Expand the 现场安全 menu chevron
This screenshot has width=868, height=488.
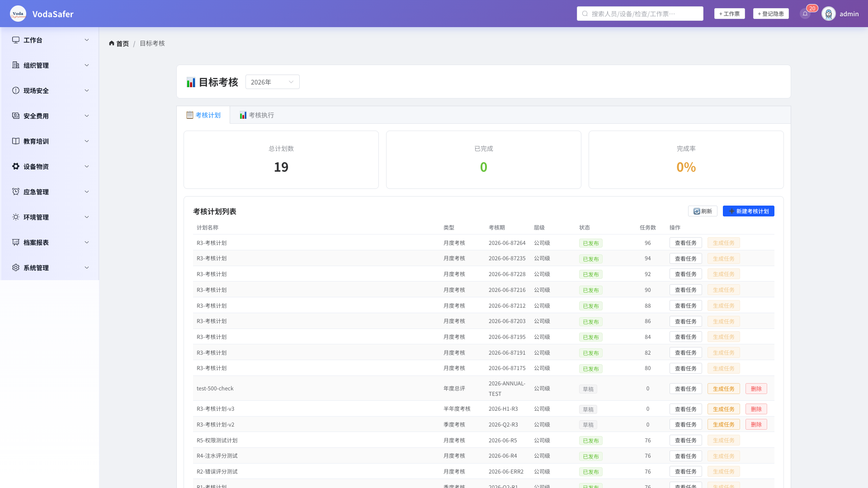pyautogui.click(x=87, y=90)
